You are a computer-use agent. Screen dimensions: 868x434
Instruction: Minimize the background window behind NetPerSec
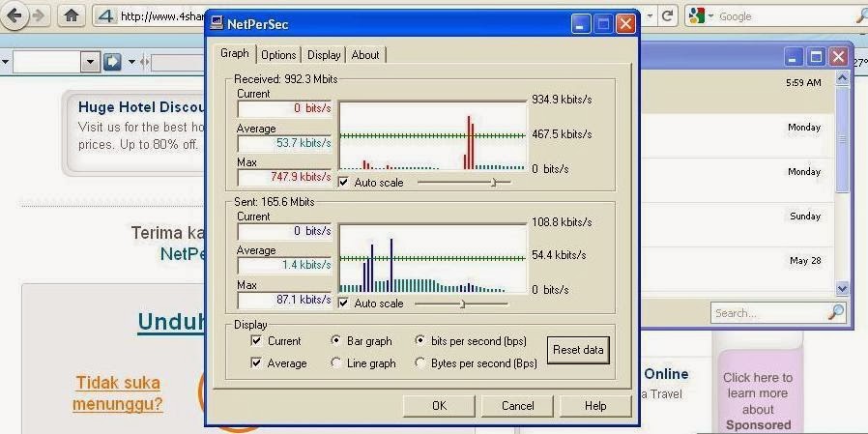794,56
